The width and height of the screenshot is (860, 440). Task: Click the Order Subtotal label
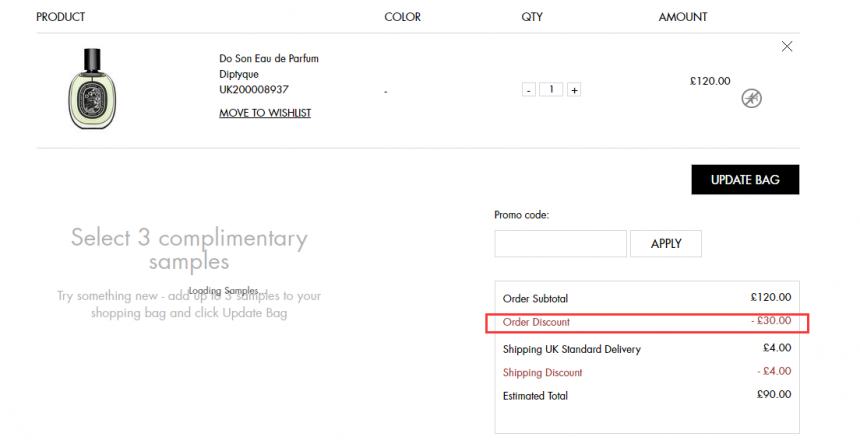coord(535,298)
